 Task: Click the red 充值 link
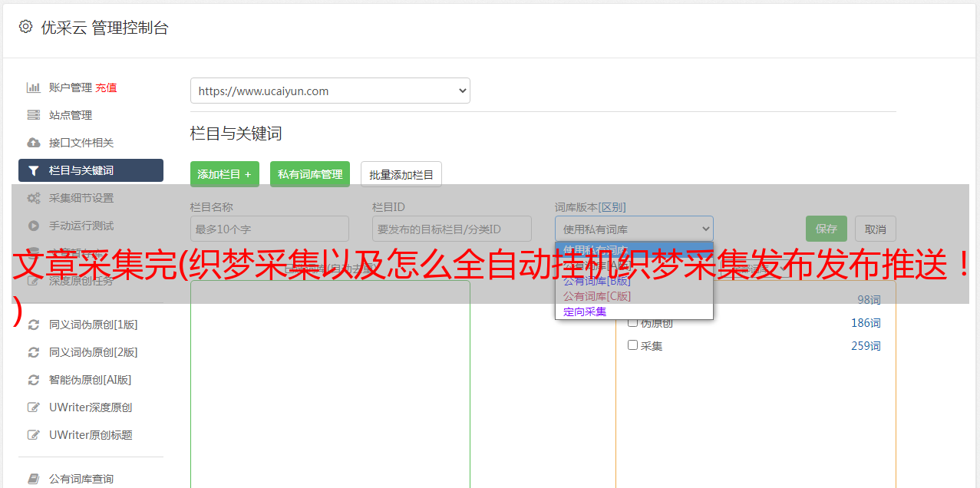106,87
